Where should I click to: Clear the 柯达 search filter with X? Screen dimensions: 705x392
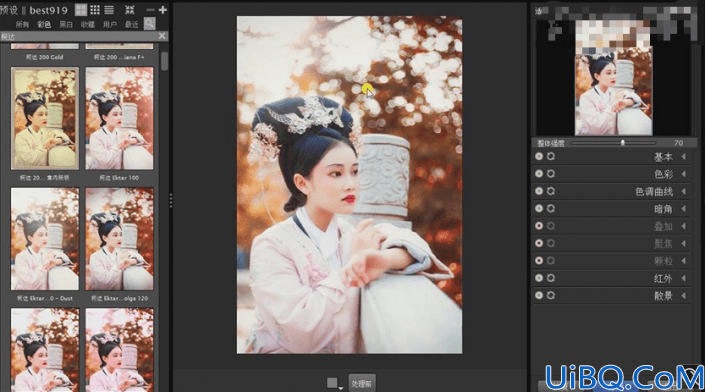(x=162, y=36)
